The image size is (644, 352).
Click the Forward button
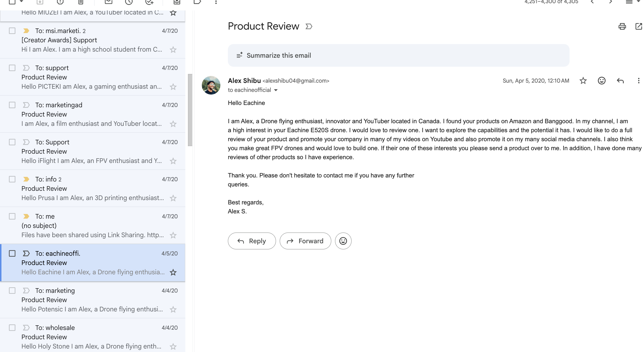(305, 241)
